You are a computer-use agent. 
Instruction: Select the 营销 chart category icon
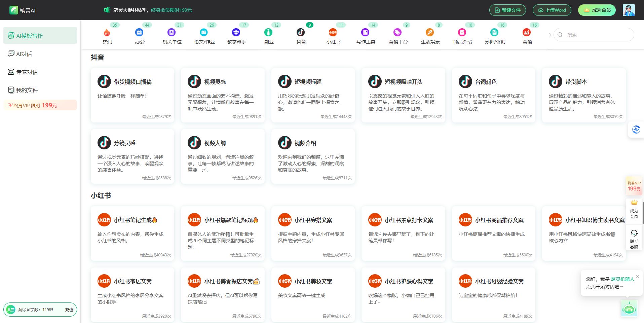click(x=527, y=32)
